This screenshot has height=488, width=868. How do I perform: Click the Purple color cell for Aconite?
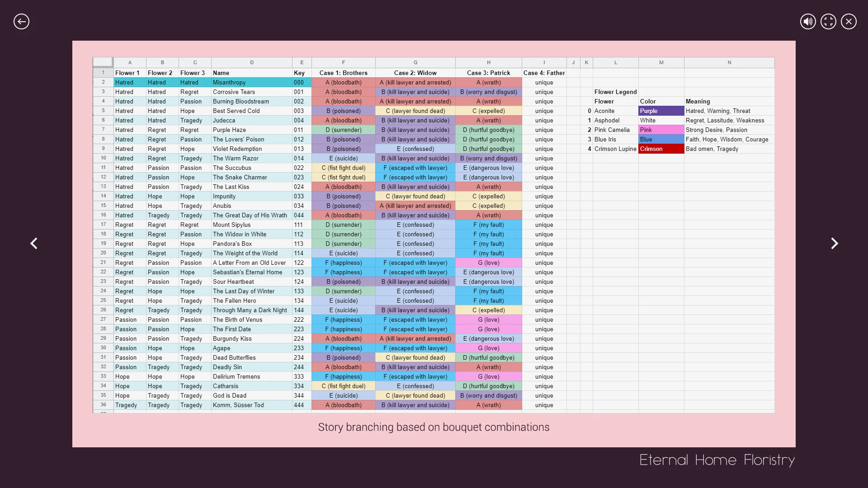(661, 111)
